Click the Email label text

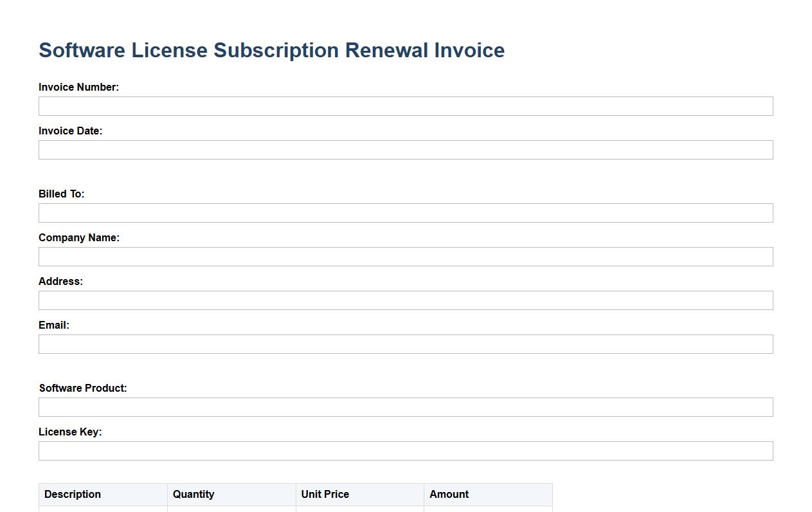tap(54, 325)
